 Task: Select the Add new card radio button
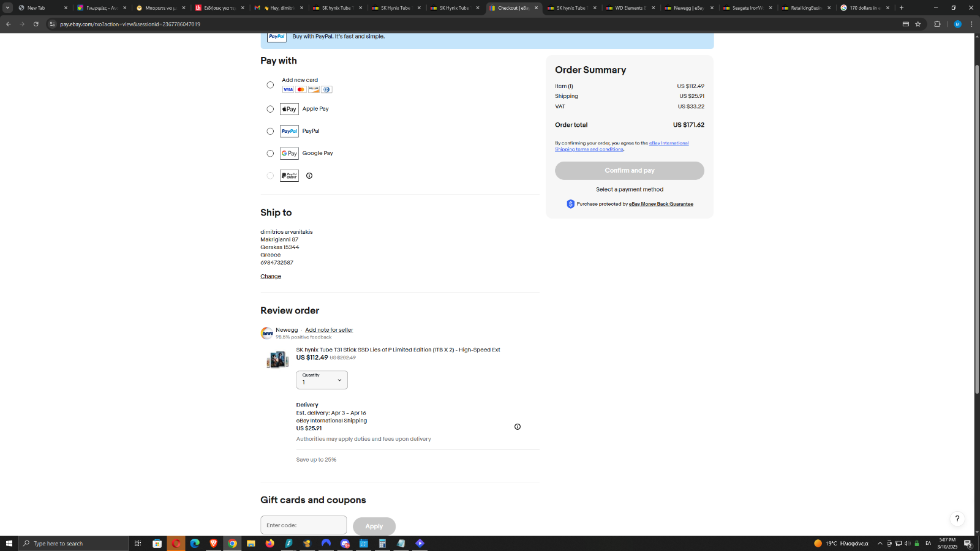(270, 85)
